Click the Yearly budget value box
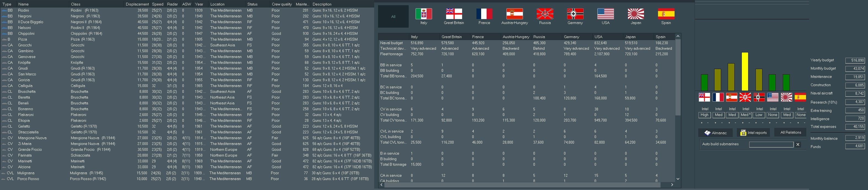This screenshot has width=868, height=190. click(855, 60)
